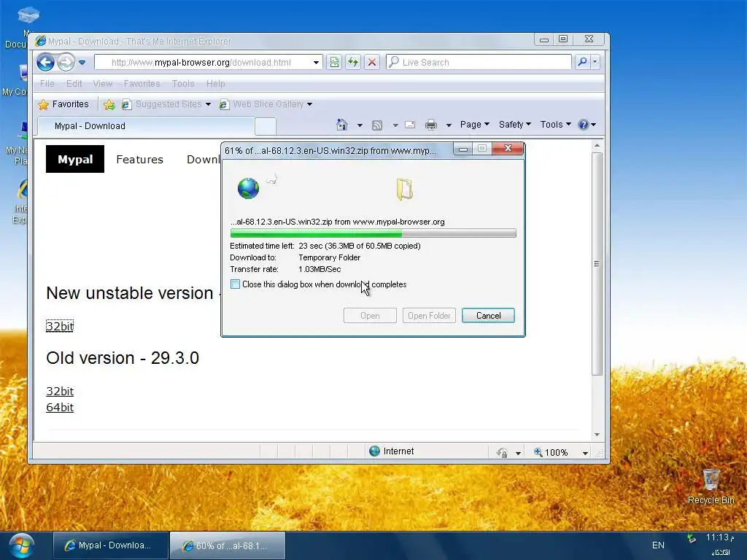Viewport: 747px width, 560px height.
Task: Click the IE Back navigation button
Action: pyautogui.click(x=45, y=63)
